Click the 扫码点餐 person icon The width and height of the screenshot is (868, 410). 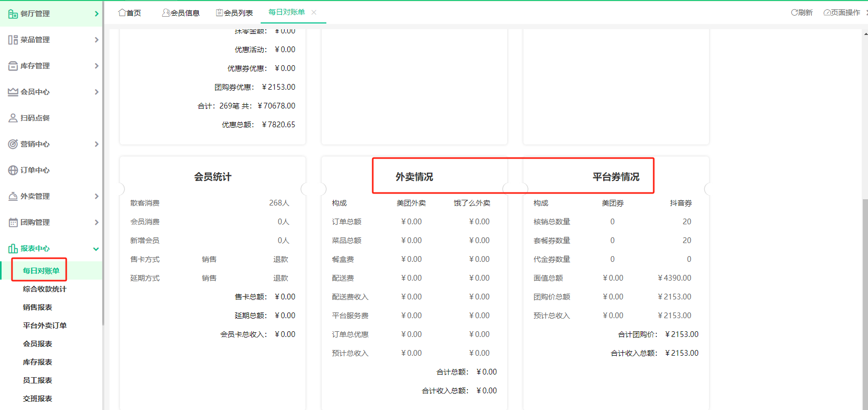tap(13, 118)
